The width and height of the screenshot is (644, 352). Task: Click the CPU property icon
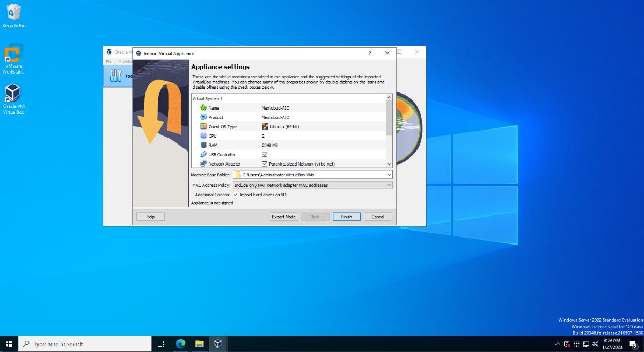click(x=203, y=136)
